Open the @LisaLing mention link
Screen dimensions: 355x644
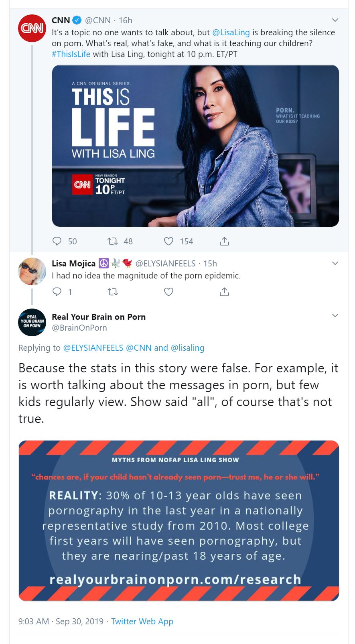click(x=231, y=33)
